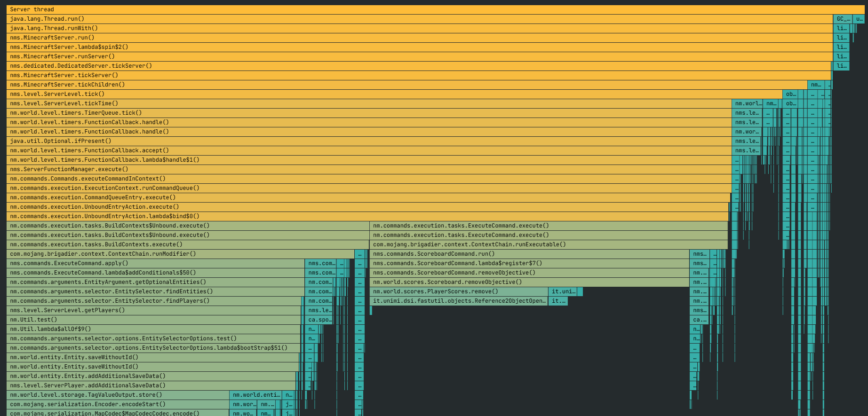Select 'ob…' frame in ServerLevel.tick() row
The image size is (868, 416).
point(790,94)
